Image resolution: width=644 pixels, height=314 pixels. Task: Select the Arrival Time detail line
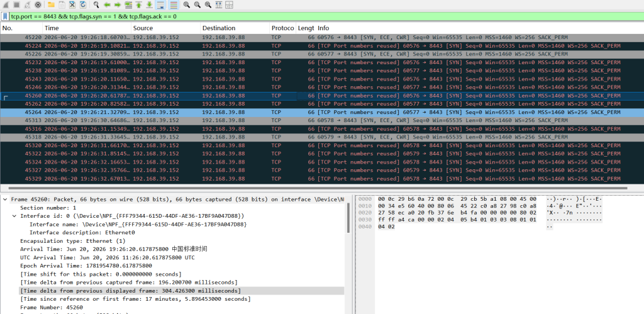pyautogui.click(x=114, y=249)
